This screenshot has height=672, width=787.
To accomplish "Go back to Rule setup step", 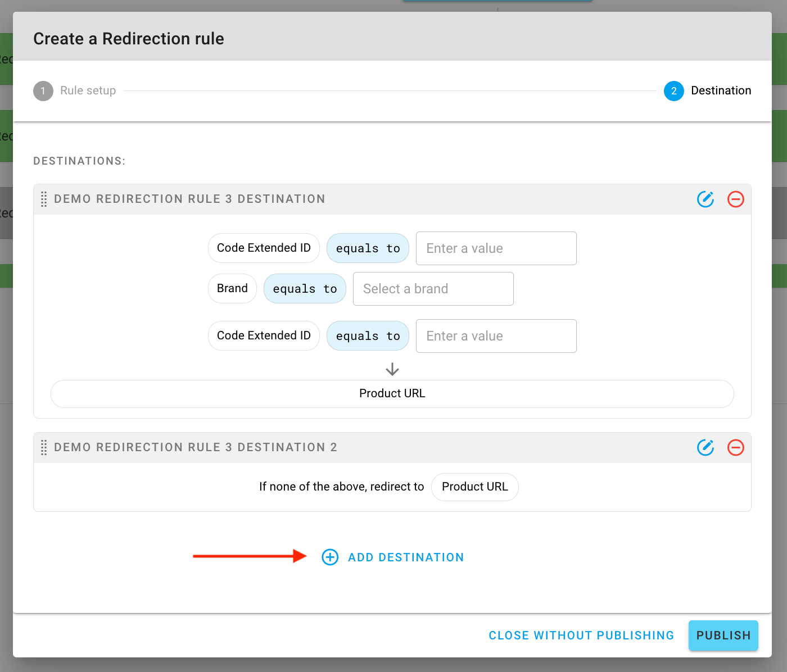I will coord(88,91).
